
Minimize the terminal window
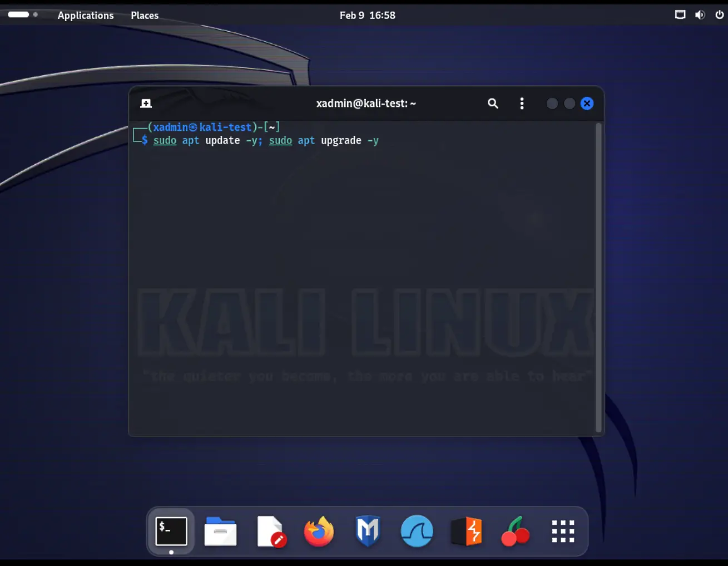[x=552, y=104]
